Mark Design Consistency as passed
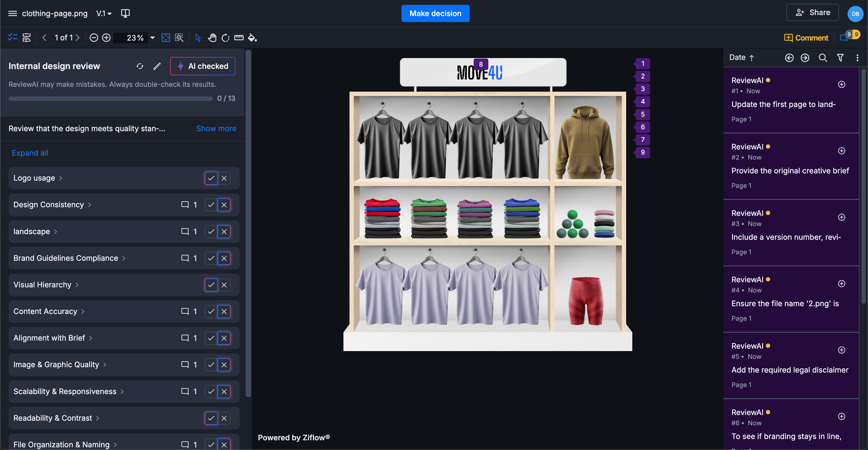Screen dimensions: 868x450 pyautogui.click(x=211, y=205)
